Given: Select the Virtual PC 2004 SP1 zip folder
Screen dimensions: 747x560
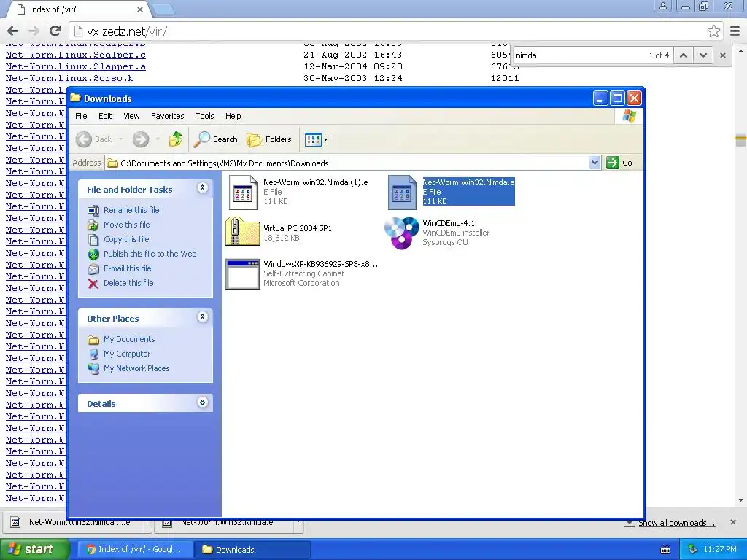Looking at the screenshot, I should 242,231.
